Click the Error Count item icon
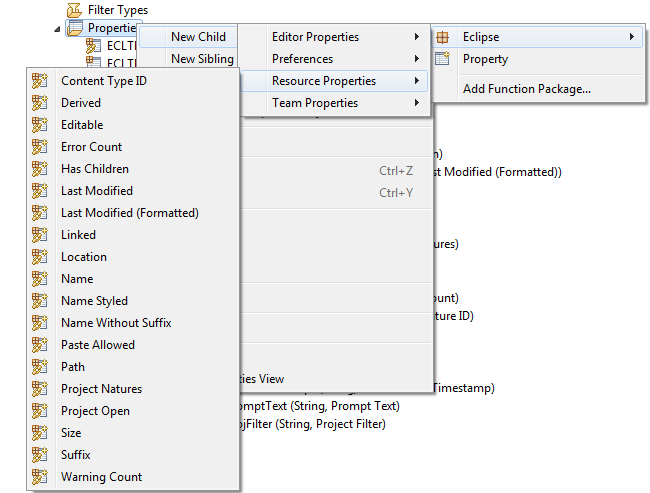650x493 pixels. click(x=40, y=147)
